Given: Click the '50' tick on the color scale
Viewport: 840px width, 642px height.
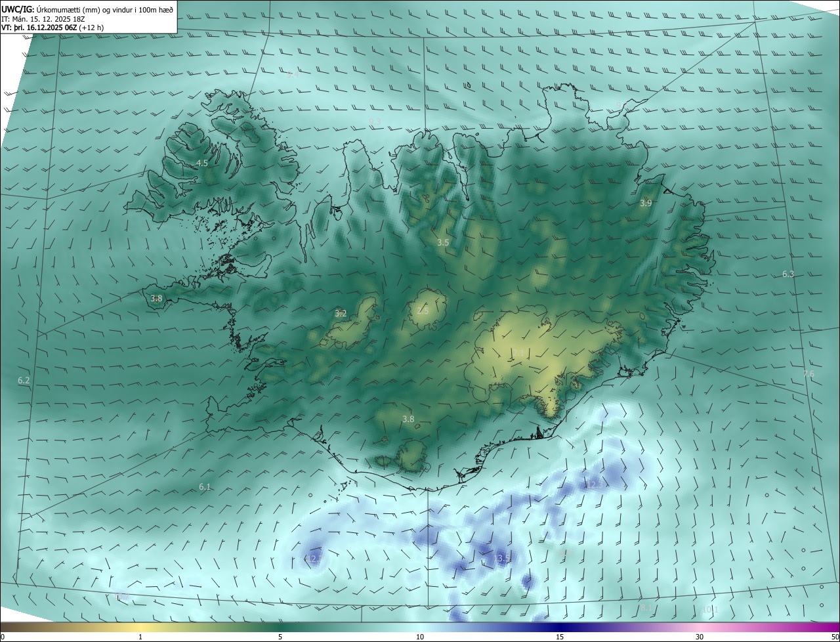Looking at the screenshot, I should [835, 637].
